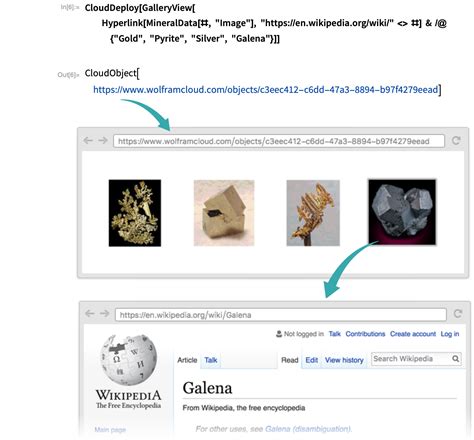Image resolution: width=474 pixels, height=440 pixels.
Task: Click the Wikipedia globe logo
Action: click(x=128, y=359)
